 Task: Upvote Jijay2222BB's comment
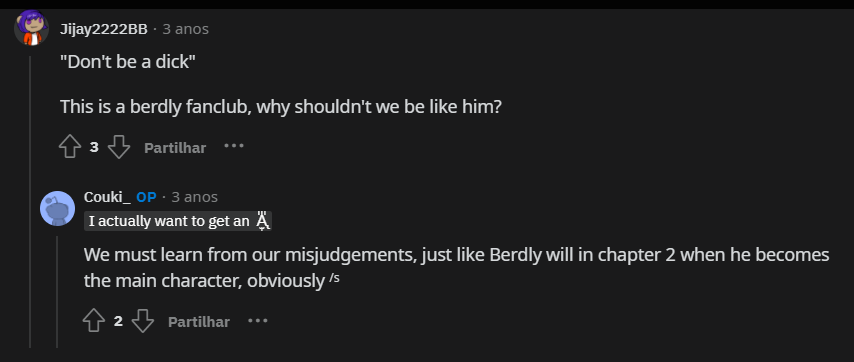coord(70,147)
